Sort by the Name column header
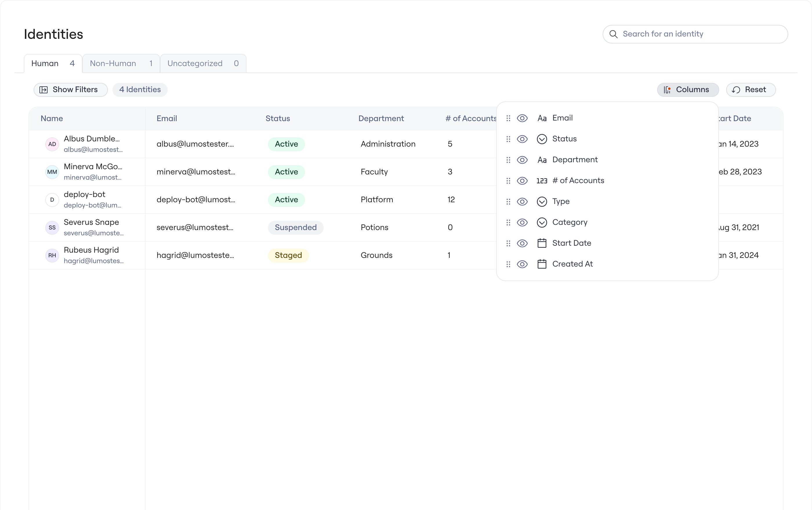Viewport: 812px width, 510px height. tap(52, 119)
